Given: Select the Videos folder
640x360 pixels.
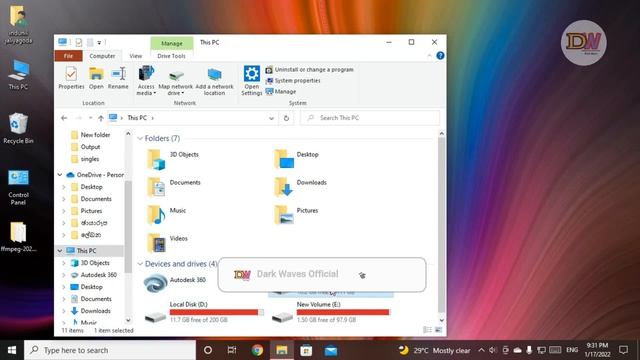Looking at the screenshot, I should pyautogui.click(x=168, y=242).
